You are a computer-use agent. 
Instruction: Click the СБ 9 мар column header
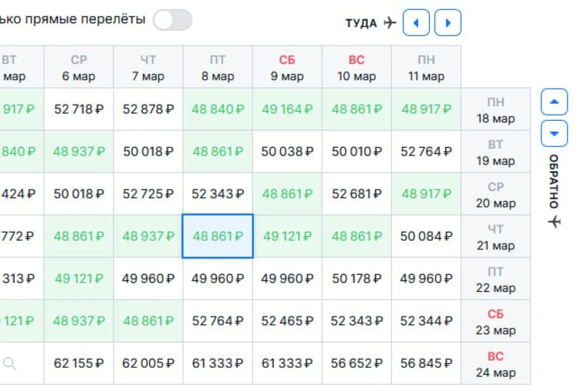click(x=287, y=67)
